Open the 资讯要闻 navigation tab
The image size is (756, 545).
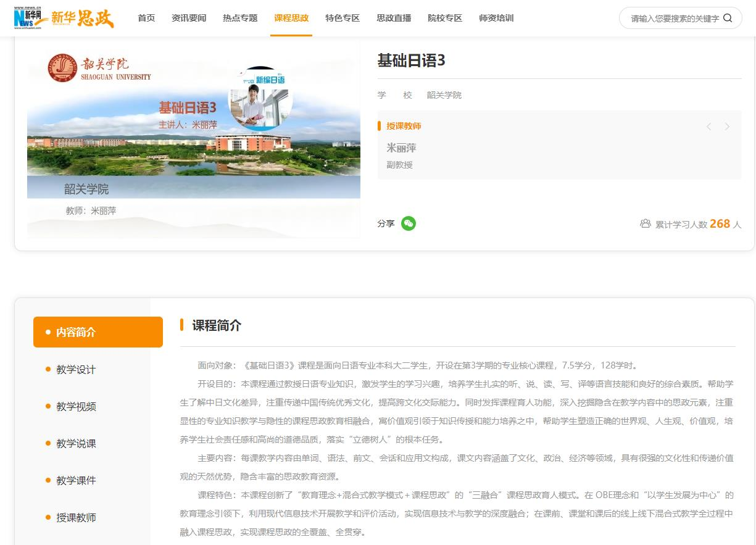pos(189,18)
